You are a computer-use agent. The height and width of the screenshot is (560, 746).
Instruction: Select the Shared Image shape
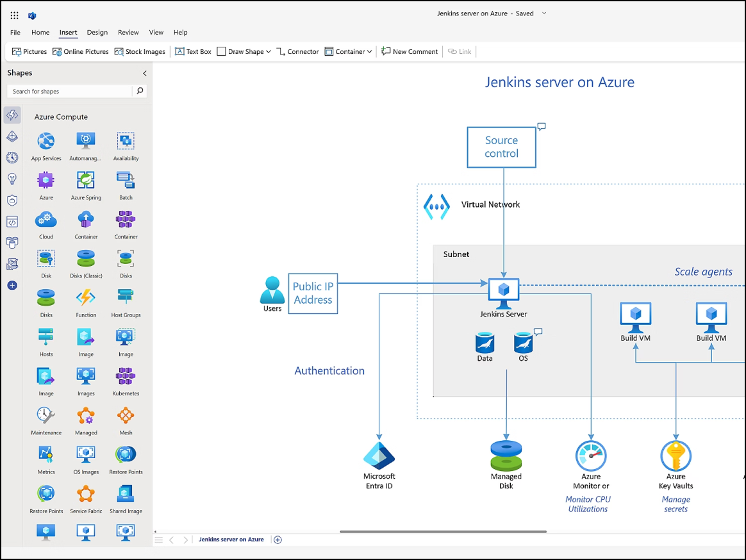pos(126,499)
